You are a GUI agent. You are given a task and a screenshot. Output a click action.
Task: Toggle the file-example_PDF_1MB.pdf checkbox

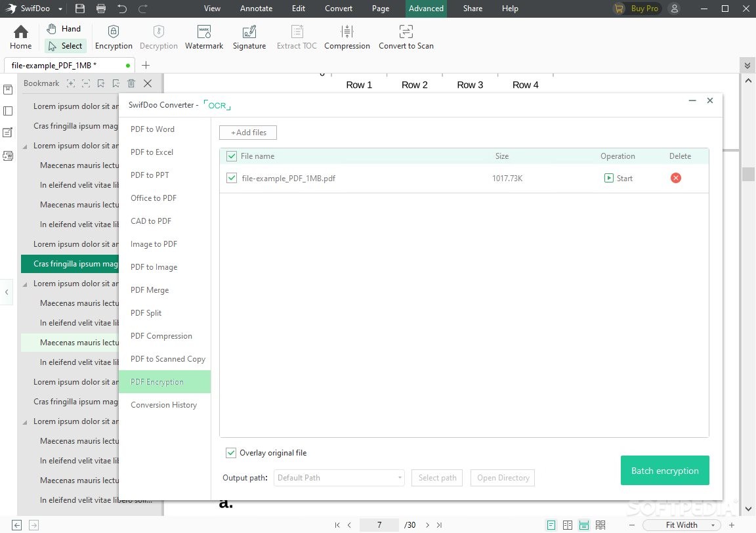(232, 178)
